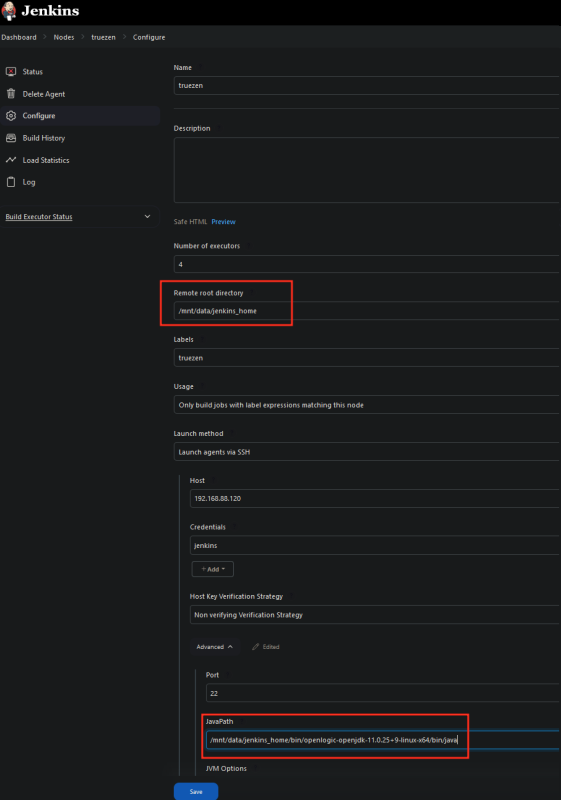The height and width of the screenshot is (800, 561).
Task: Open help for Launch method
Action: [232, 433]
